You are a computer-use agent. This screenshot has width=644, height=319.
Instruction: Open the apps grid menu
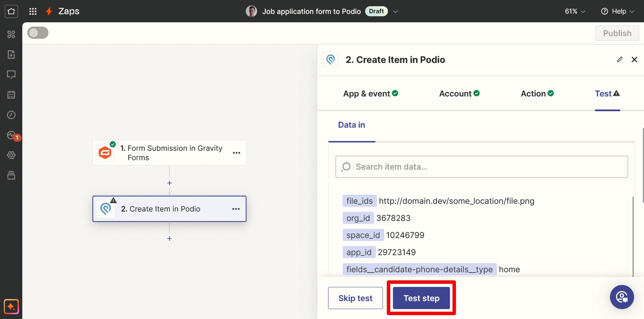point(33,12)
